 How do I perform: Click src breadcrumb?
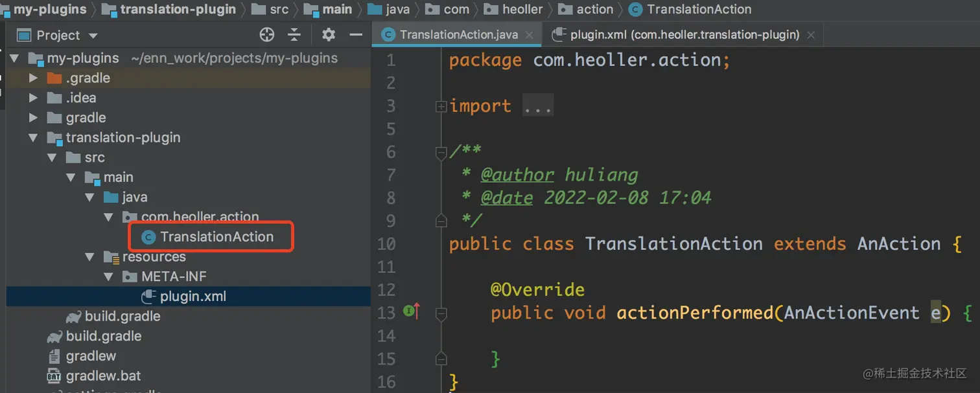click(x=279, y=9)
